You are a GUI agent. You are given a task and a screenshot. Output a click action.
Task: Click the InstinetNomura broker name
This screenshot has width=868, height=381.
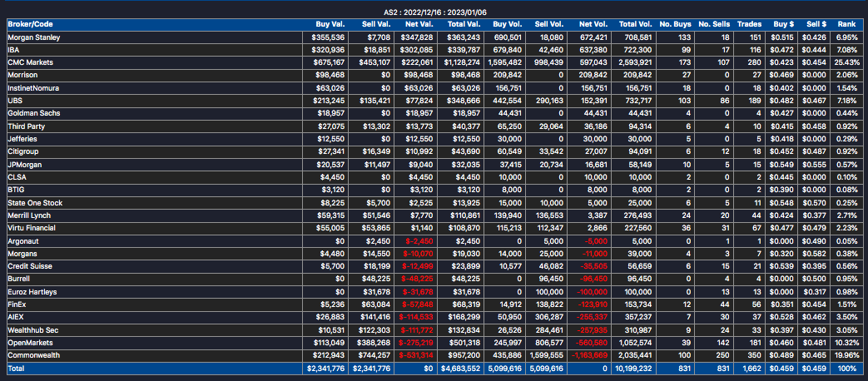pos(33,87)
